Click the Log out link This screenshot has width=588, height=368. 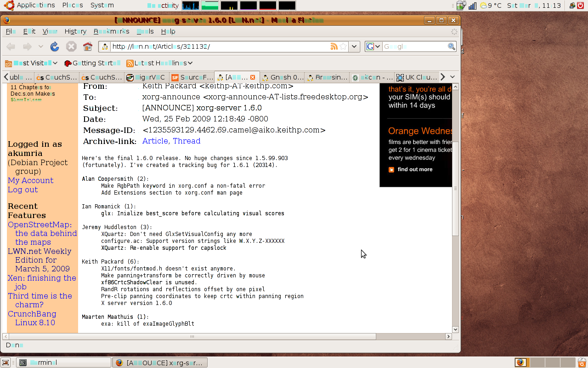point(23,190)
